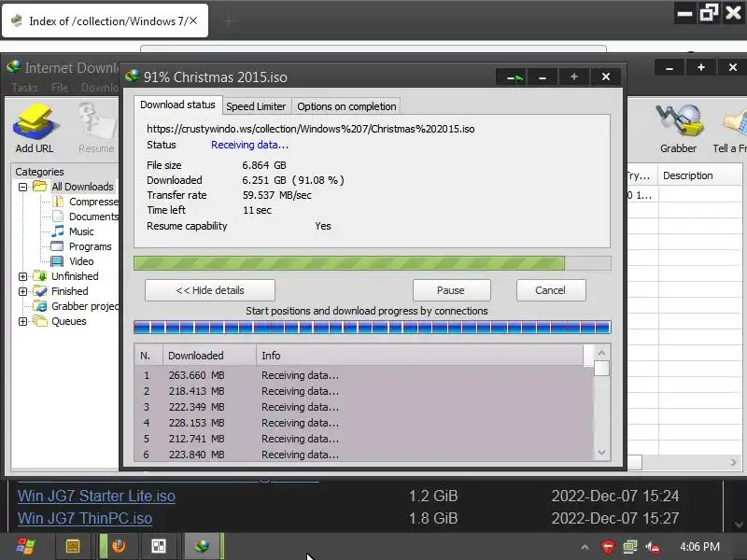Select the All Downloads folder icon
This screenshot has width=747, height=560.
(x=40, y=186)
